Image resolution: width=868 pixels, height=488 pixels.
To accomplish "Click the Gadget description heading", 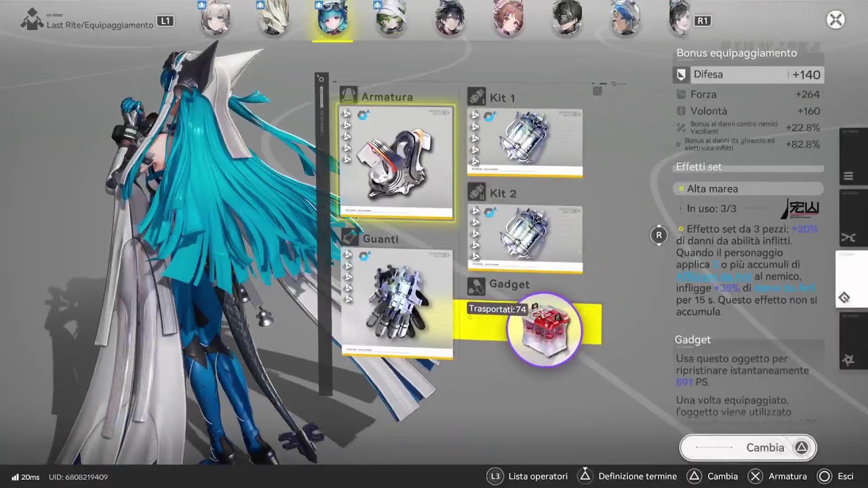I will (x=692, y=340).
